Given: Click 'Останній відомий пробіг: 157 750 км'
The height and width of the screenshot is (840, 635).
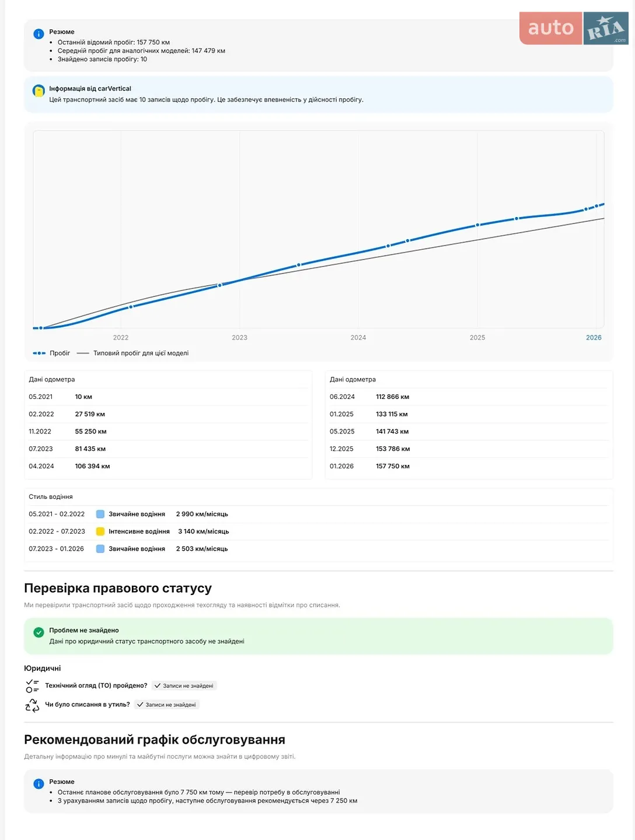Looking at the screenshot, I should (114, 43).
